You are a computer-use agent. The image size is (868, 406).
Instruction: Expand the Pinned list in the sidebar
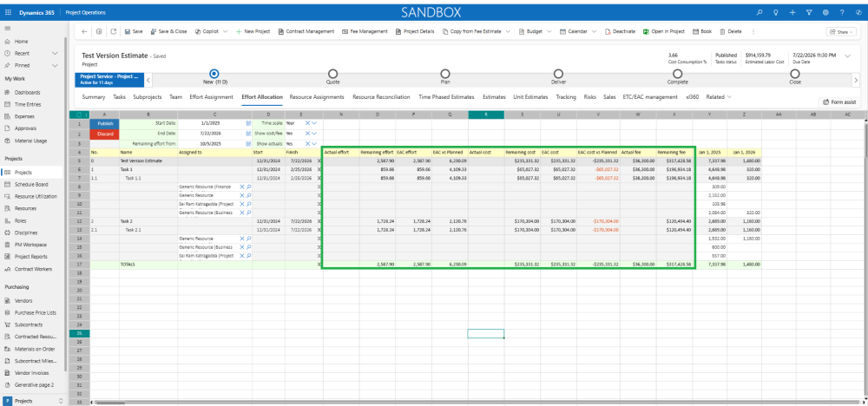click(55, 65)
